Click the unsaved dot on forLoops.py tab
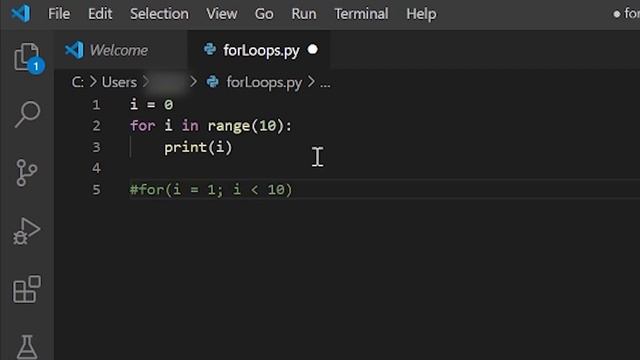The height and width of the screenshot is (360, 640). 313,49
